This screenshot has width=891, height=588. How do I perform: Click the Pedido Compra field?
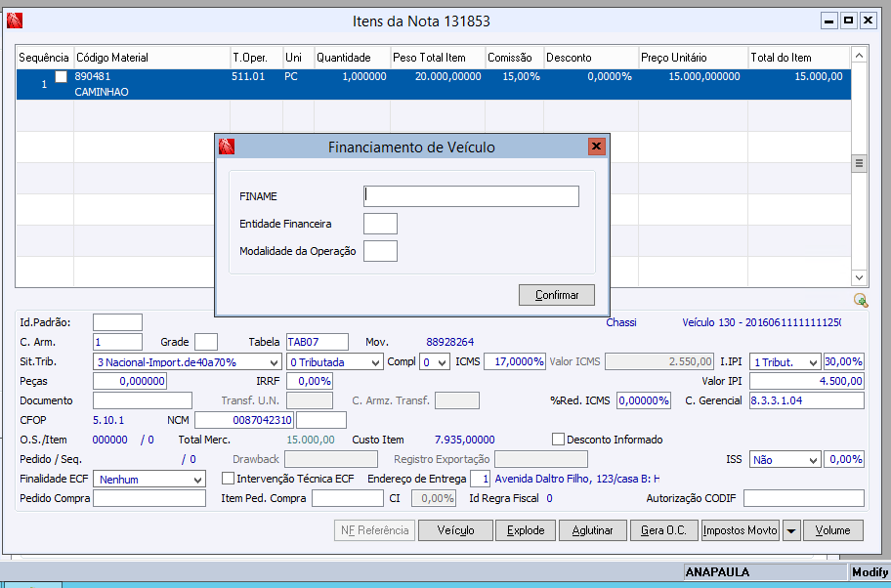149,498
